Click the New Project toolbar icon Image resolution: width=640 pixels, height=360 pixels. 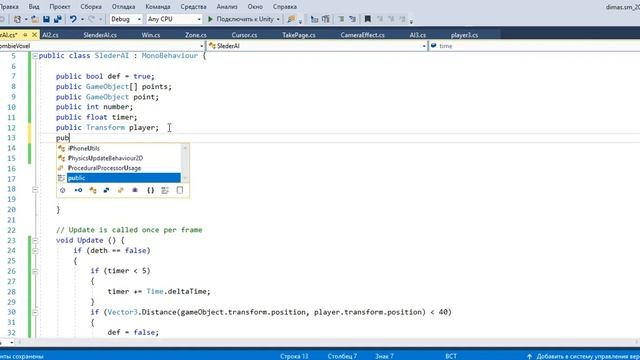coord(17,19)
